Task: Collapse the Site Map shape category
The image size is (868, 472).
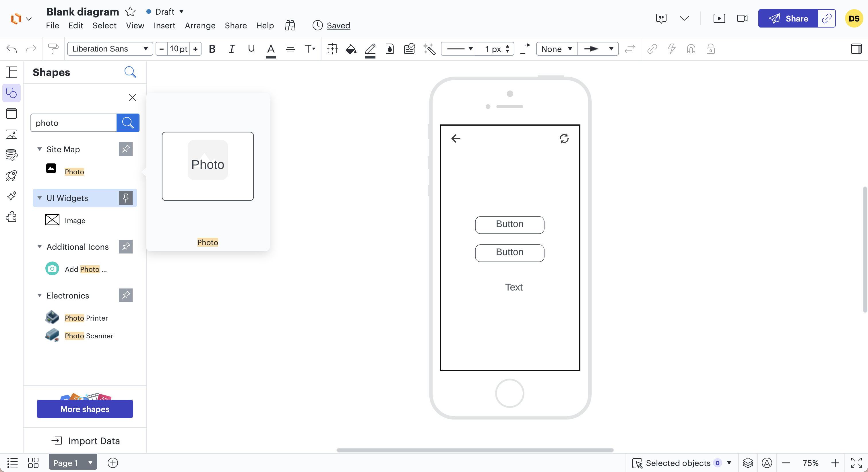Action: tap(40, 149)
